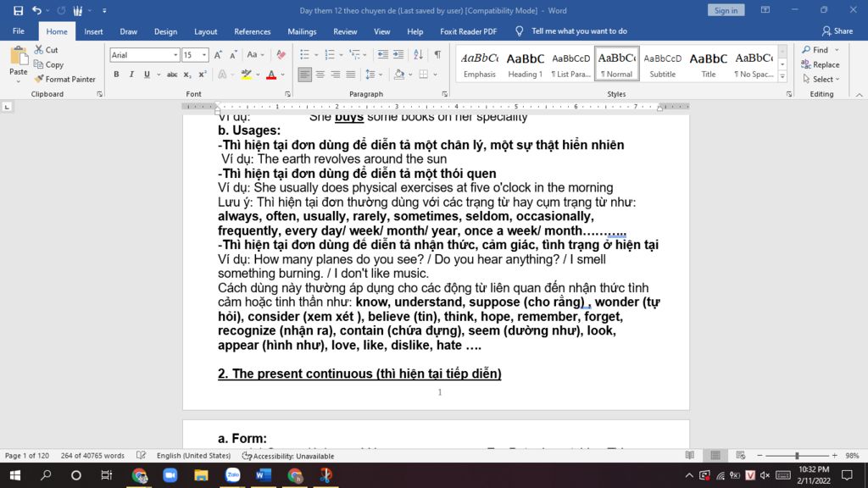Shrink font size icon
868x488 pixels.
pos(234,55)
